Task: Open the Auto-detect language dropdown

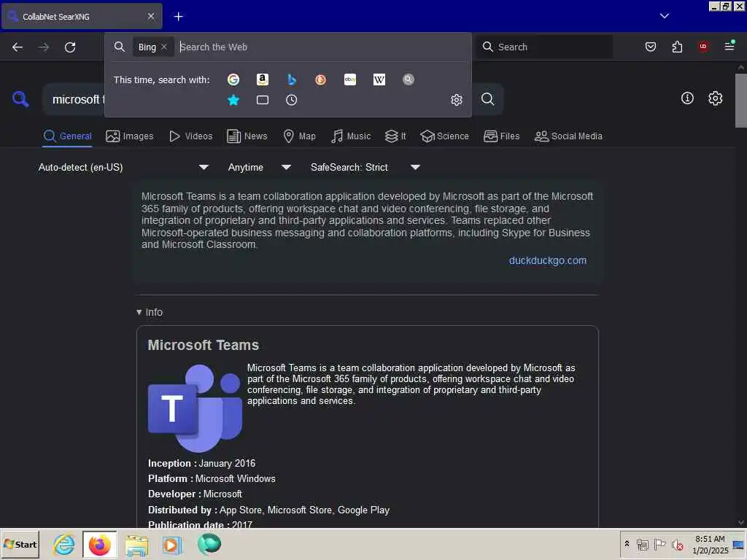Action: click(x=124, y=167)
